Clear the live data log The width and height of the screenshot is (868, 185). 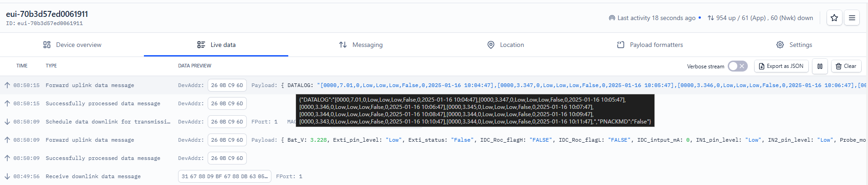846,66
